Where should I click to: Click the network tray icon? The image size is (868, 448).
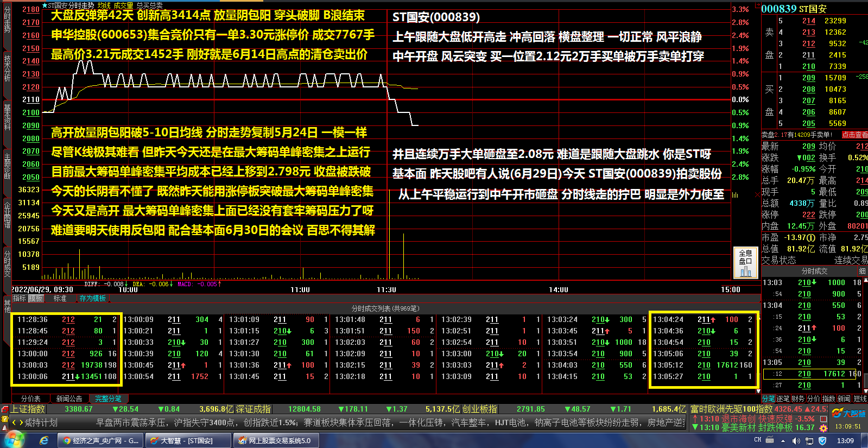coord(810,441)
